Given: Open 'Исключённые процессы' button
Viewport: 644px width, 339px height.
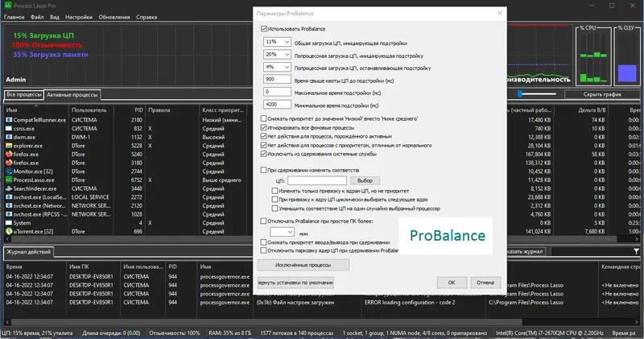Looking at the screenshot, I should [303, 265].
